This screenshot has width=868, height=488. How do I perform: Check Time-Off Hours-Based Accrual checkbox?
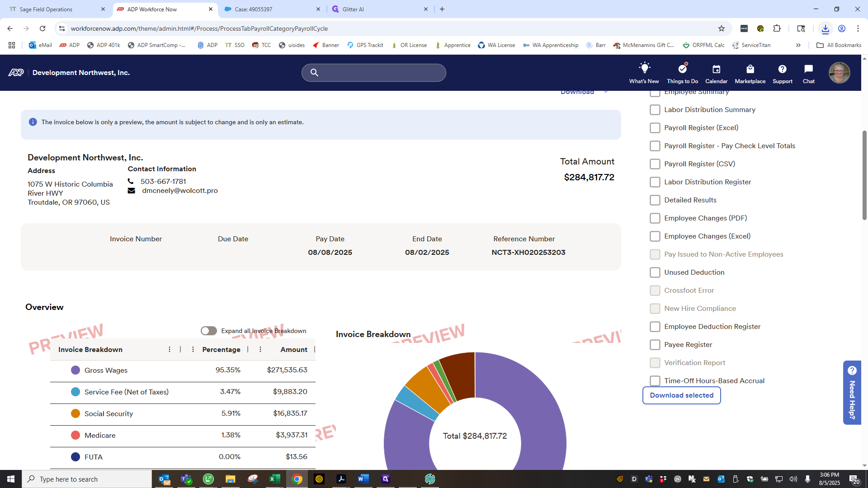[x=655, y=381]
